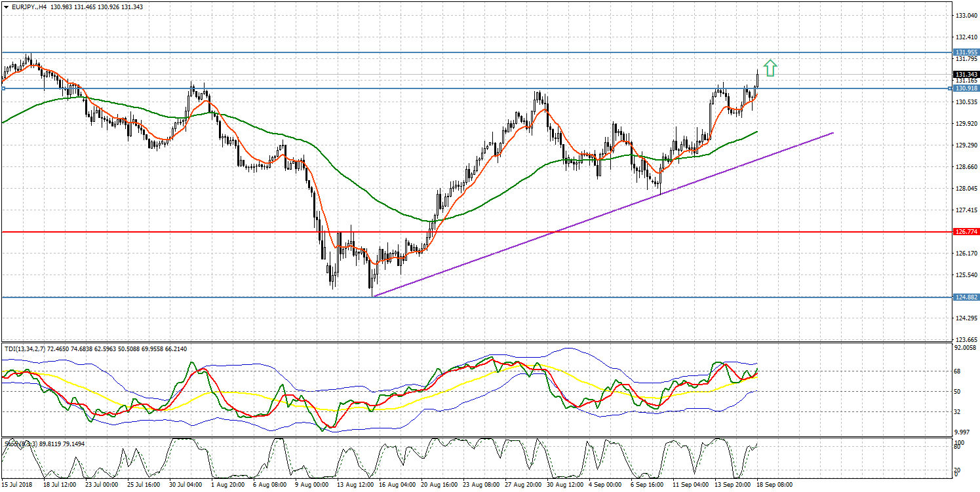Click the blue 131.955 price label
Image resolution: width=980 pixels, height=492 pixels.
click(964, 52)
